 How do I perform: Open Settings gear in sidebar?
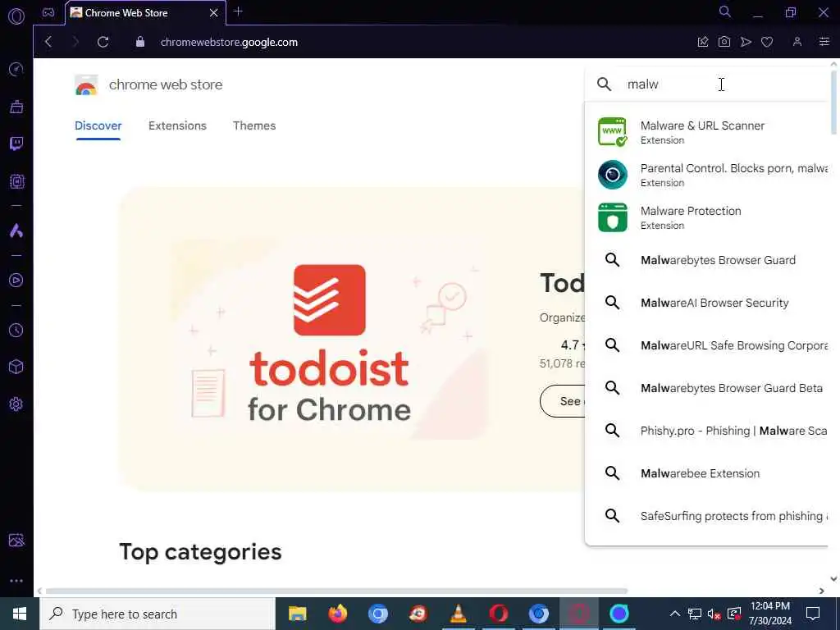[x=16, y=404]
